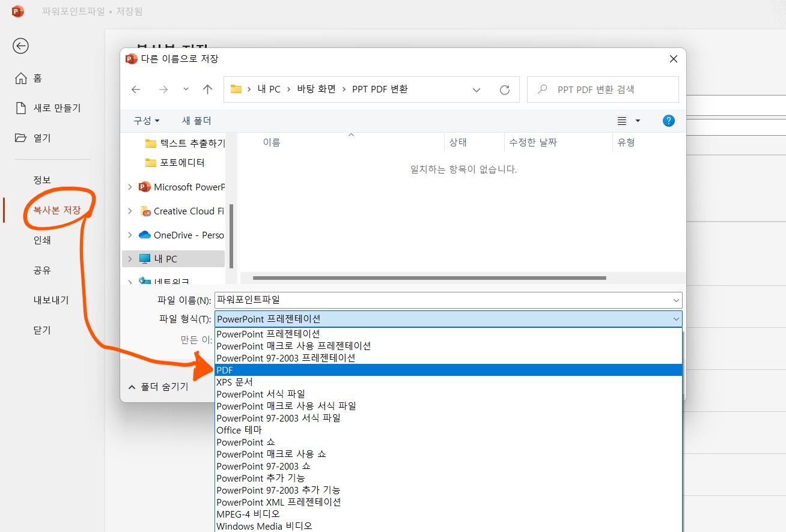786x532 pixels.
Task: Choose PowerPoint 쇼 format
Action: point(448,442)
